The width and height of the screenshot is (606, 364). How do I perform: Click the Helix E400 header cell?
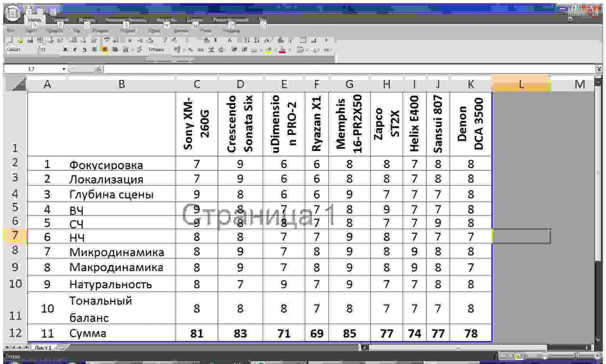click(x=414, y=124)
